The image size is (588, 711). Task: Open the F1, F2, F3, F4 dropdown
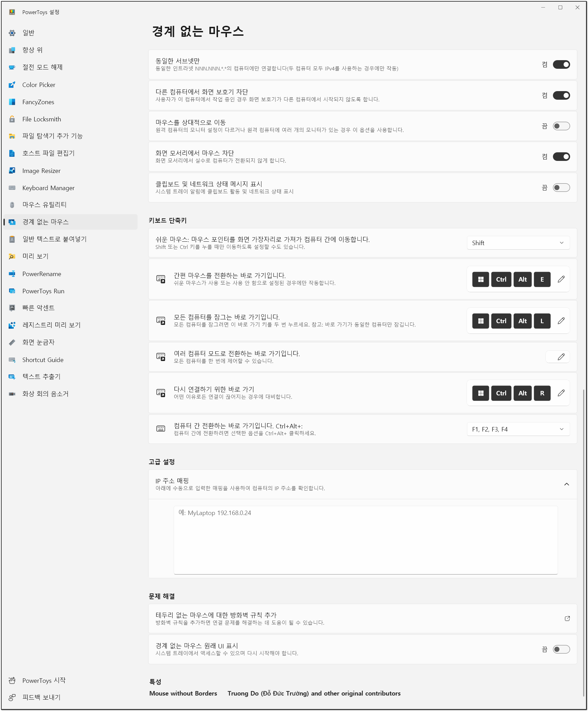tap(518, 429)
